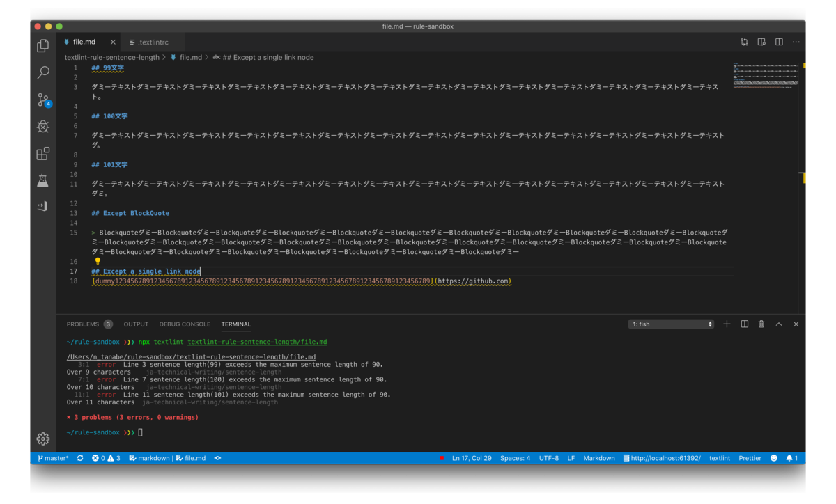Open the notifications bell in status bar
This screenshot has width=836, height=504.
(x=792, y=458)
